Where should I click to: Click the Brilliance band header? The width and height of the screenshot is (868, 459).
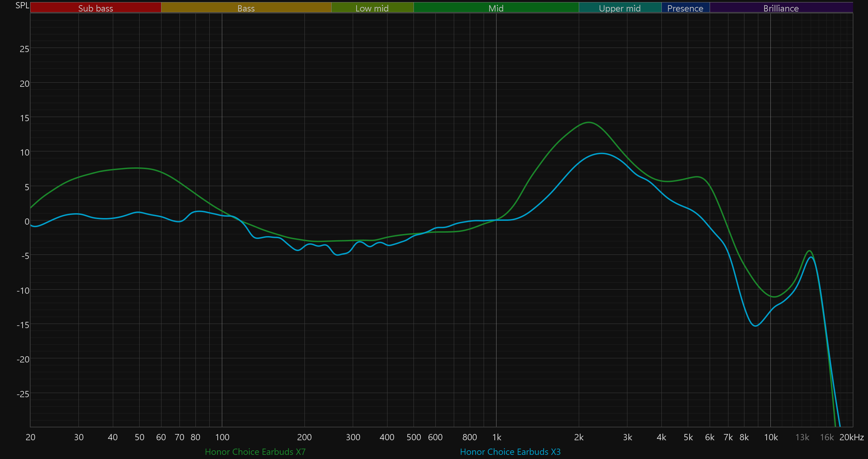click(x=781, y=8)
